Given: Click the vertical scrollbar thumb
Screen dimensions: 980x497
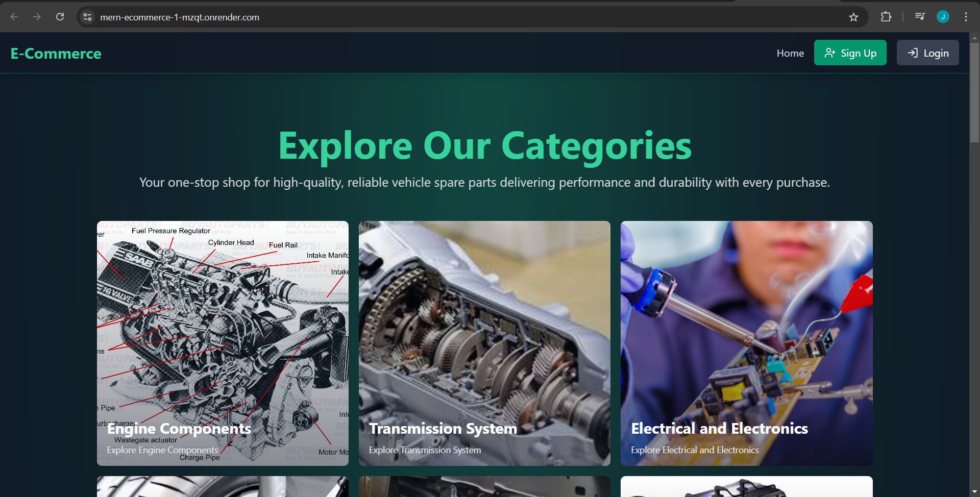Looking at the screenshot, I should [974, 92].
